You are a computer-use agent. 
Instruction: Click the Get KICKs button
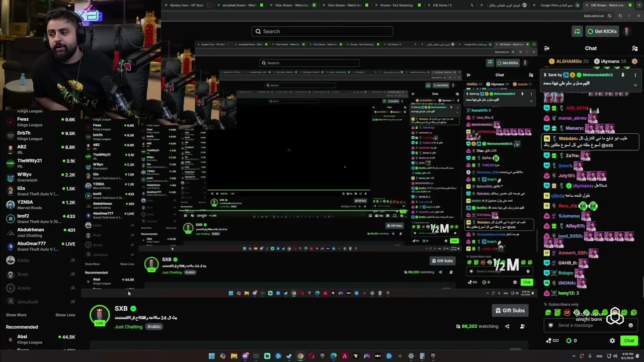602,31
